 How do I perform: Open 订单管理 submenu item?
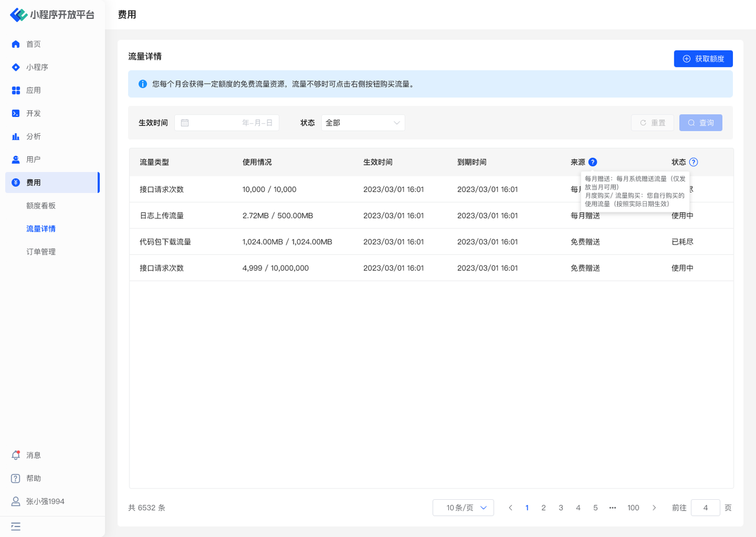coord(41,251)
